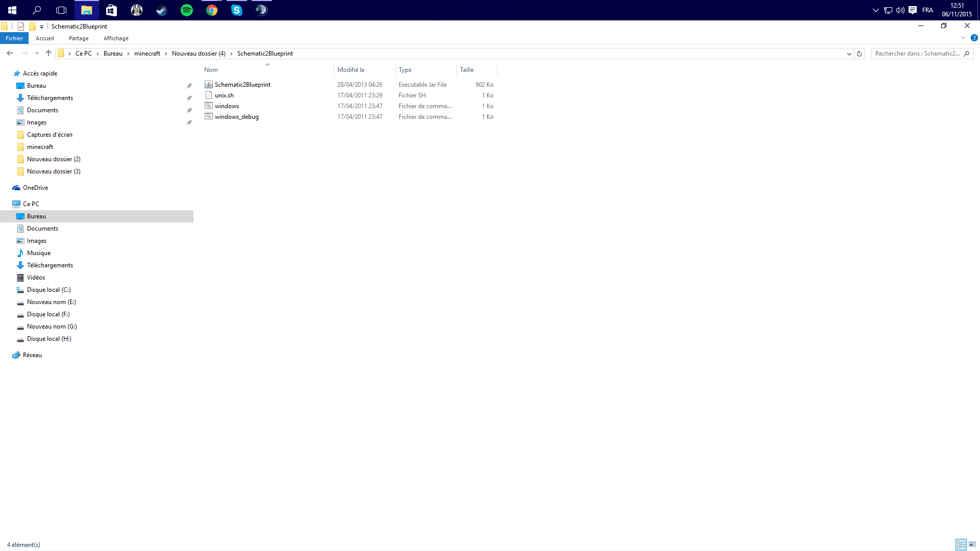Sort by the Taille column header
The image size is (980, 551).
coord(477,70)
